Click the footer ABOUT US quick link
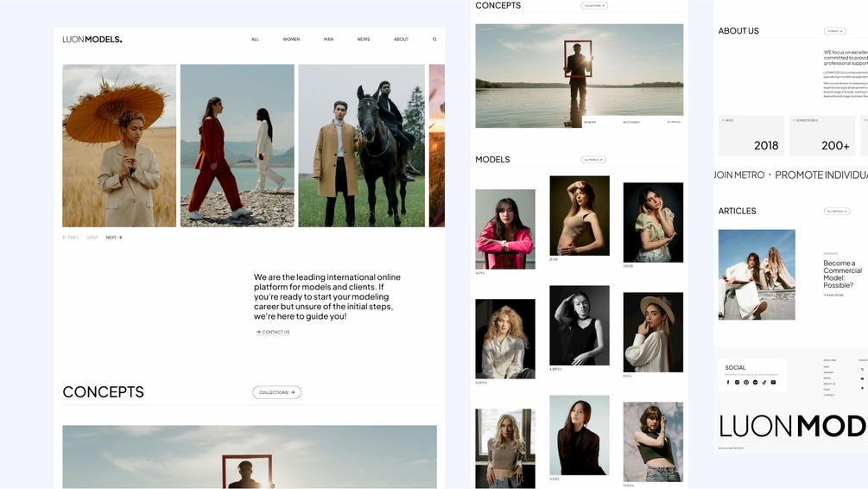The height and width of the screenshot is (489, 868). [829, 384]
